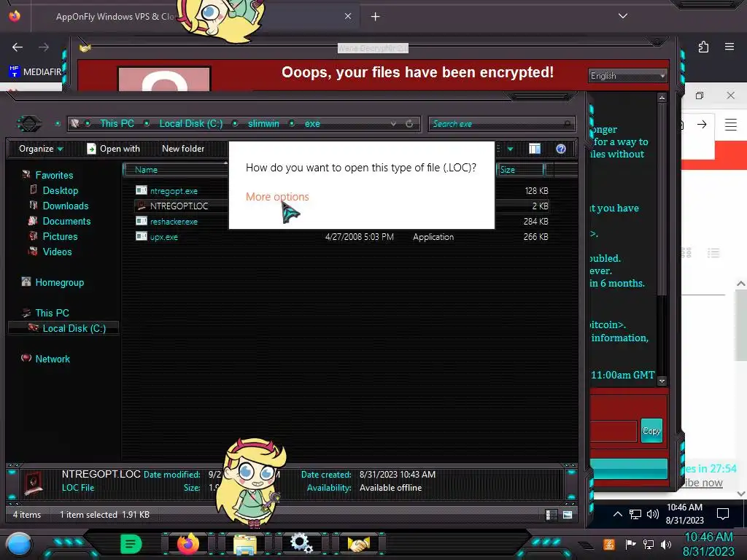Viewport: 747px width, 560px height.
Task: Select slimwin breadcrumb segment
Action: (263, 124)
